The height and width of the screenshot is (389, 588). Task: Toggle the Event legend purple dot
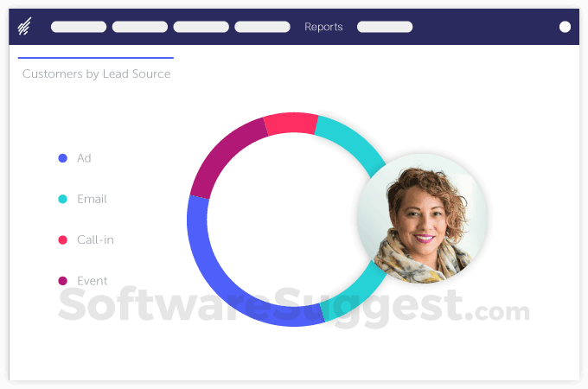[x=62, y=281]
